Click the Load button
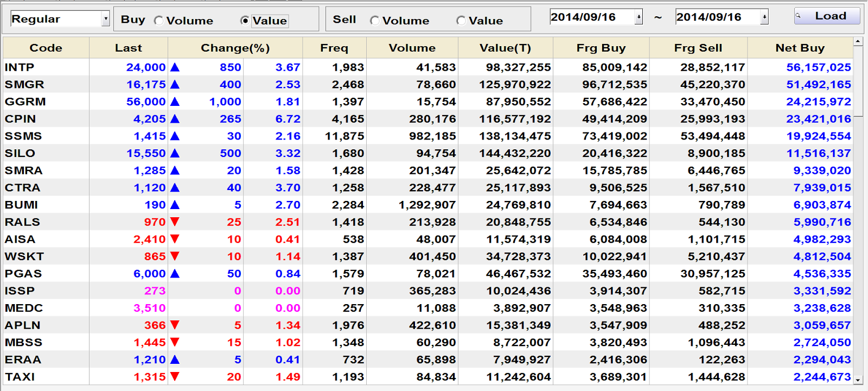Image resolution: width=868 pixels, height=391 pixels. tap(827, 16)
